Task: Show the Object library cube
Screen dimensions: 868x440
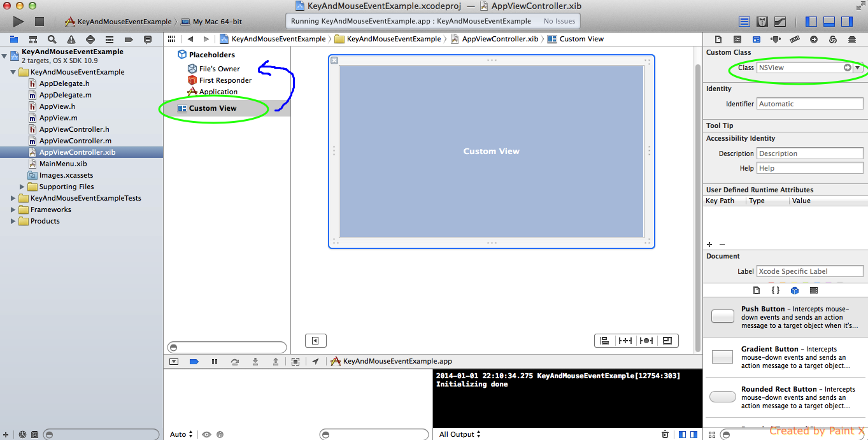Action: 795,290
